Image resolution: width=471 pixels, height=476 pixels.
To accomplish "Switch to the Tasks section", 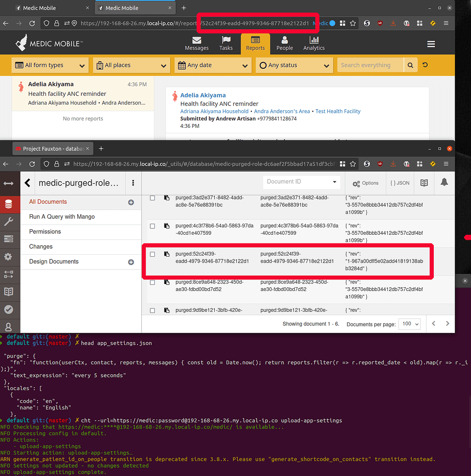I will 226,43.
